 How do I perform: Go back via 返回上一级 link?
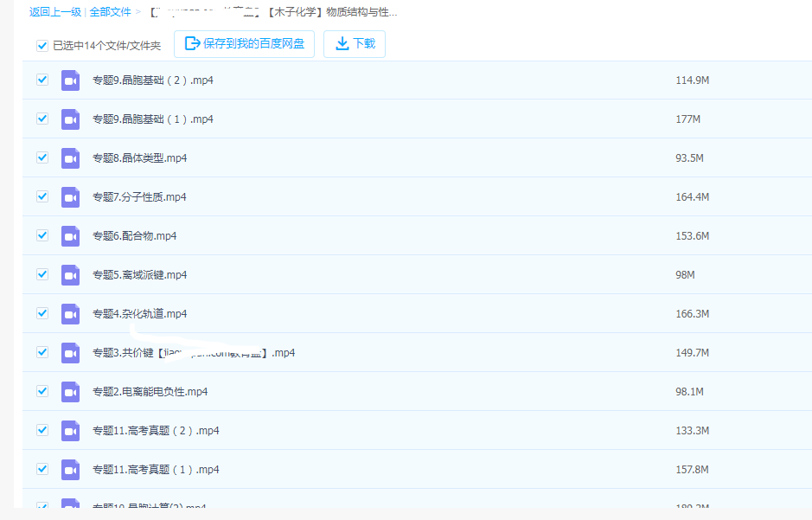(x=55, y=12)
